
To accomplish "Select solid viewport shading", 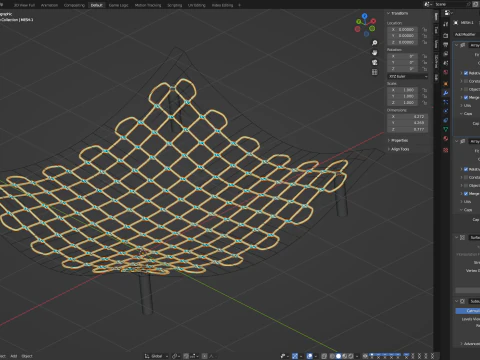I will (x=338, y=356).
